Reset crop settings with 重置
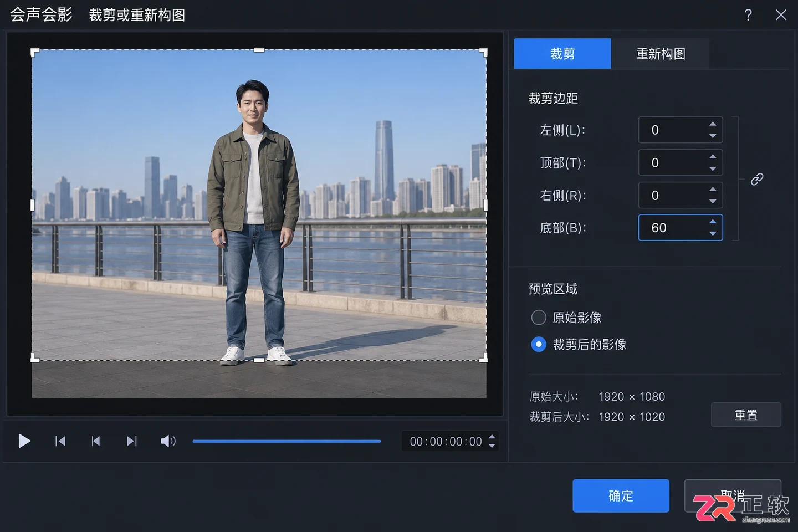Screen dimensions: 798x532 pyautogui.click(x=746, y=415)
